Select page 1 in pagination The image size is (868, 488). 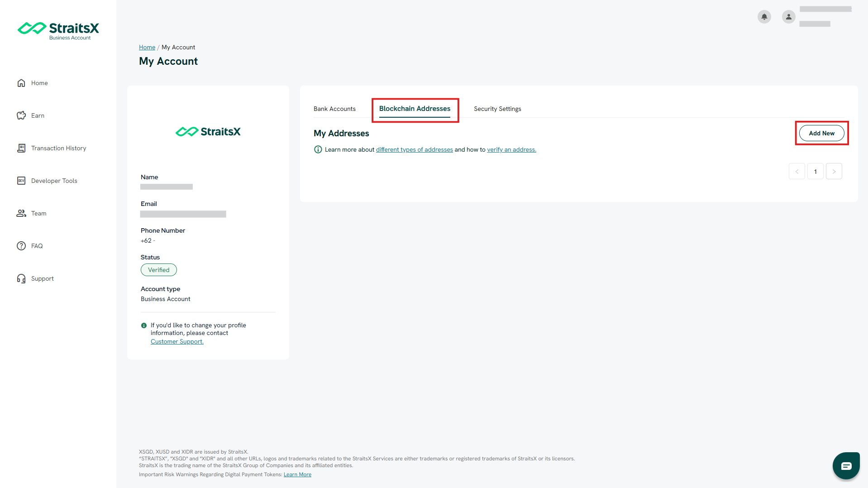[815, 171]
